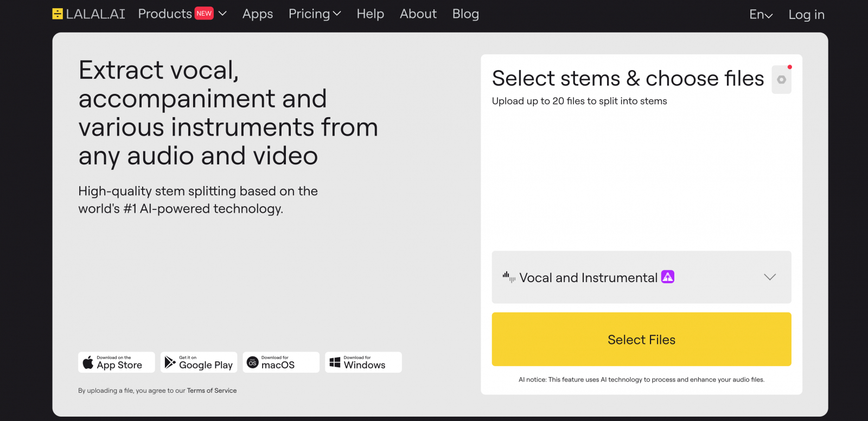Go to the Apps page
Image resolution: width=868 pixels, height=421 pixels.
[258, 14]
